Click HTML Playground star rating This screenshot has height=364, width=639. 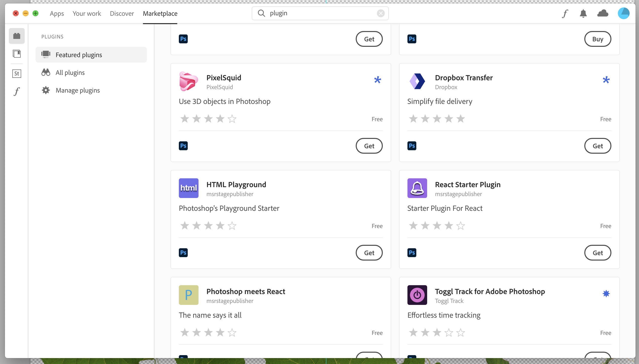(208, 226)
